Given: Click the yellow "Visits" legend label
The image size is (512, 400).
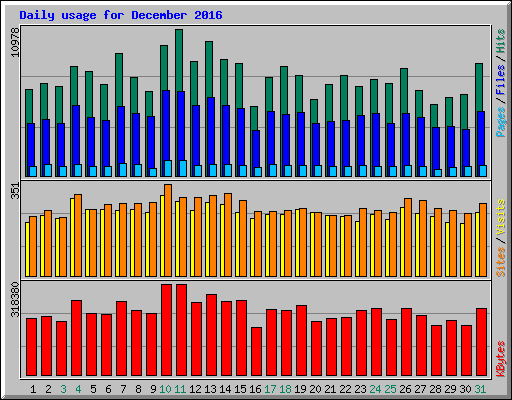Looking at the screenshot, I should coord(501,218).
